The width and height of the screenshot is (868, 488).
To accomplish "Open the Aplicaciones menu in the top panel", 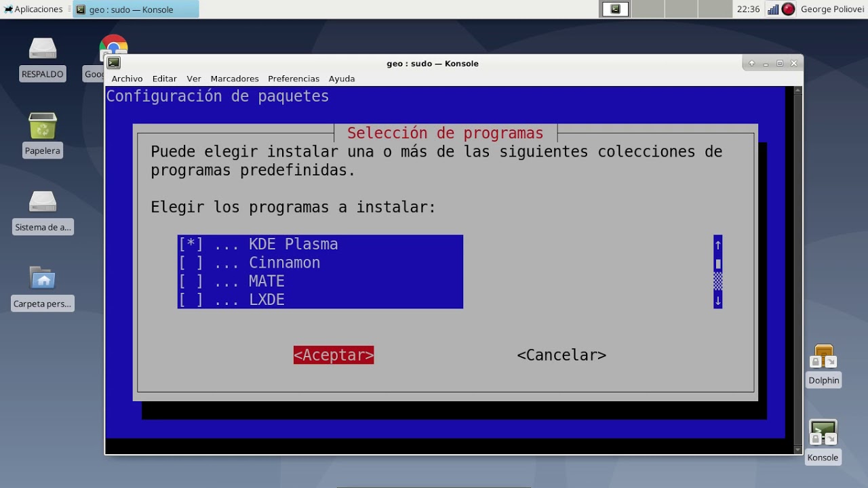I will pyautogui.click(x=33, y=9).
